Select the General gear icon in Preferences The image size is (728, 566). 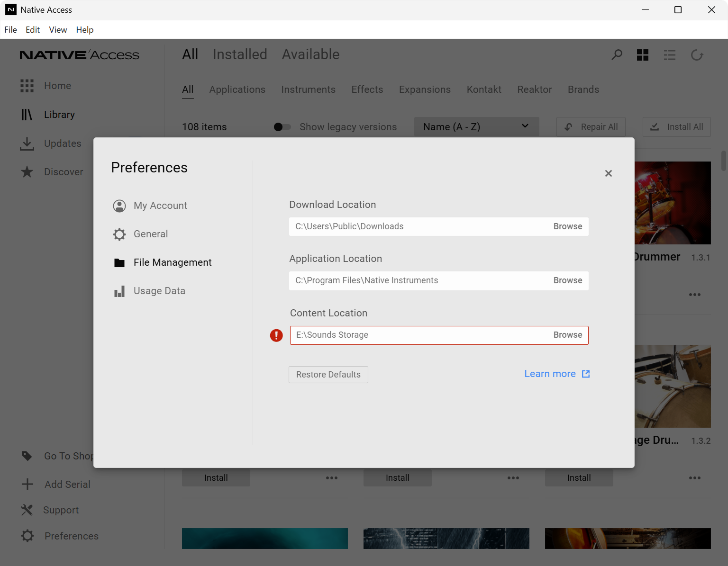119,234
